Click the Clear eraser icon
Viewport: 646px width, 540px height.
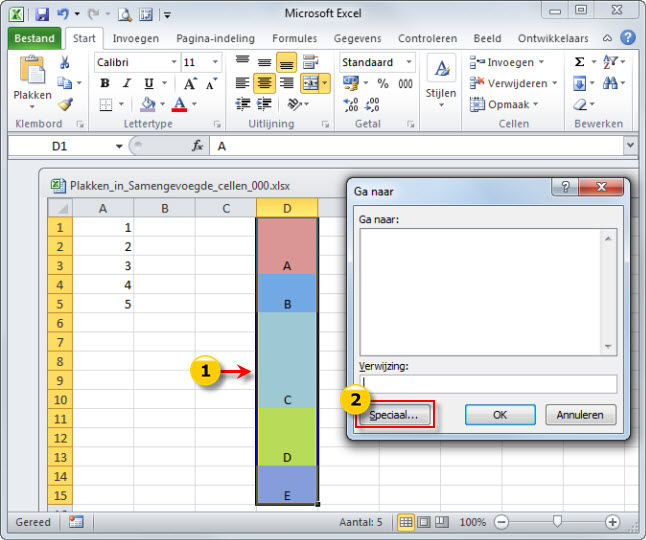point(580,105)
